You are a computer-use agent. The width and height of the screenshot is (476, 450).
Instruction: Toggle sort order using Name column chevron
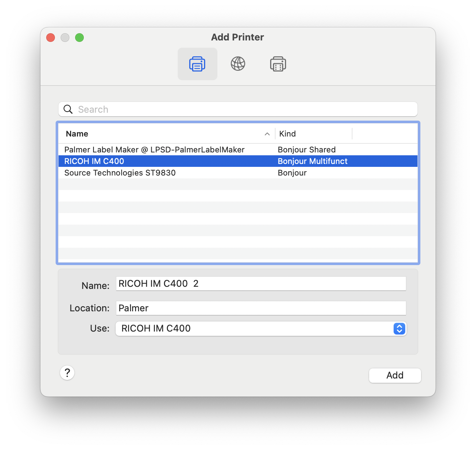point(267,134)
